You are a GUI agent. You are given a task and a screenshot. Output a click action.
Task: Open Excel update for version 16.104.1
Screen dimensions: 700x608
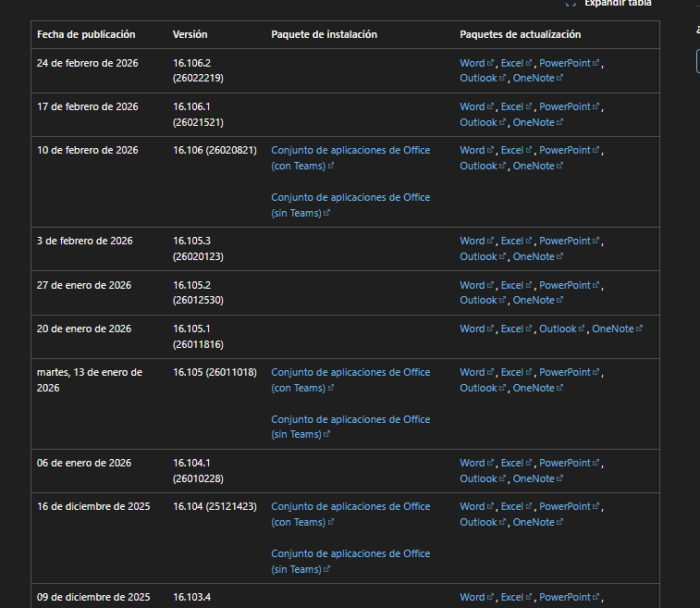[x=517, y=463]
